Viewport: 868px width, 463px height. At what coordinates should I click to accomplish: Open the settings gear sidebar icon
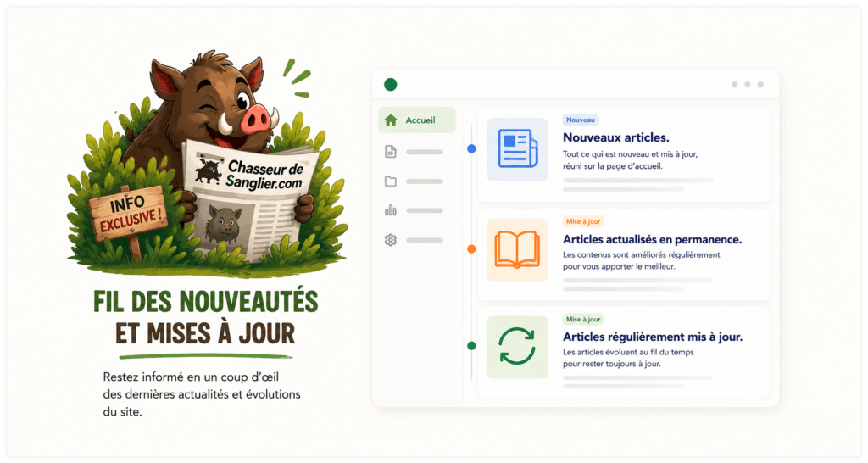tap(391, 240)
